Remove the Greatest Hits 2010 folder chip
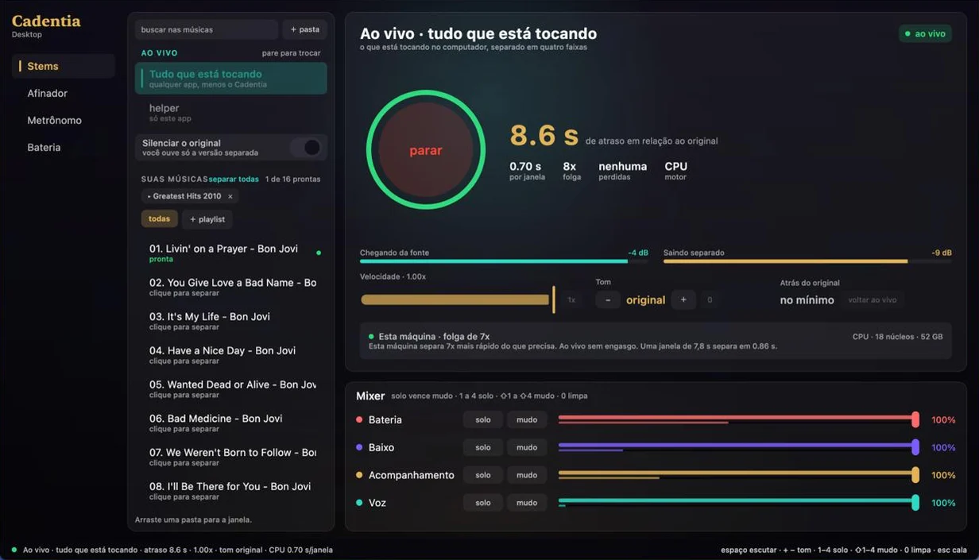Viewport: 979px width, 560px height. tap(230, 196)
